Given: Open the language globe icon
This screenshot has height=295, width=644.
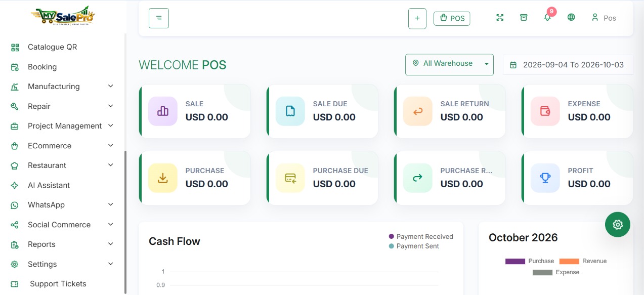Looking at the screenshot, I should 571,18.
